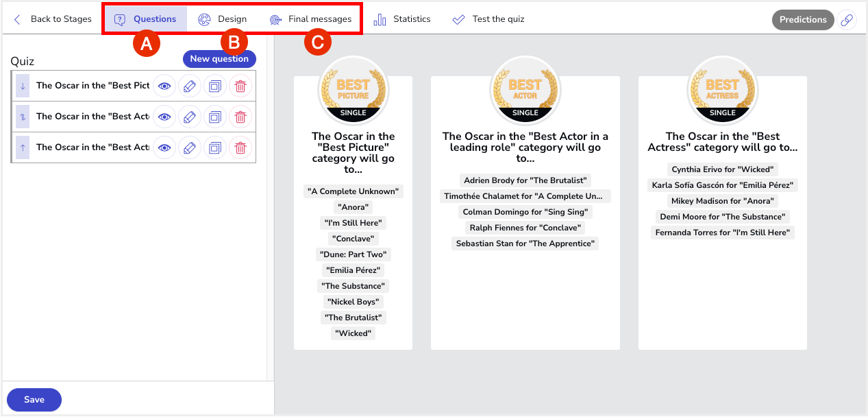Image resolution: width=868 pixels, height=417 pixels.
Task: Duplicate the Best Picture question
Action: click(x=215, y=86)
